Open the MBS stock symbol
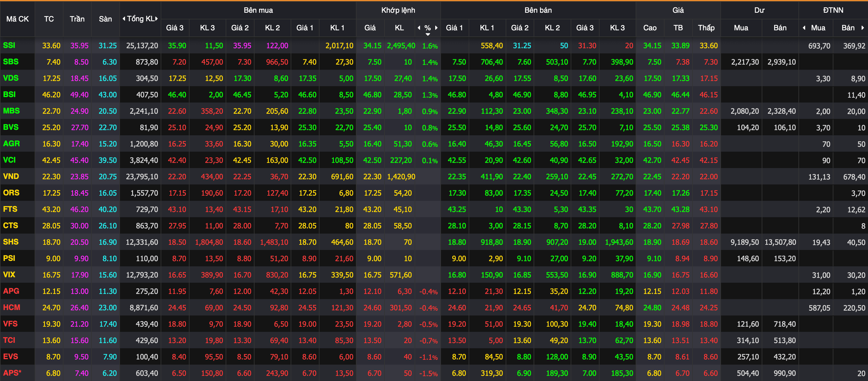This screenshot has height=381, width=868. (x=12, y=111)
